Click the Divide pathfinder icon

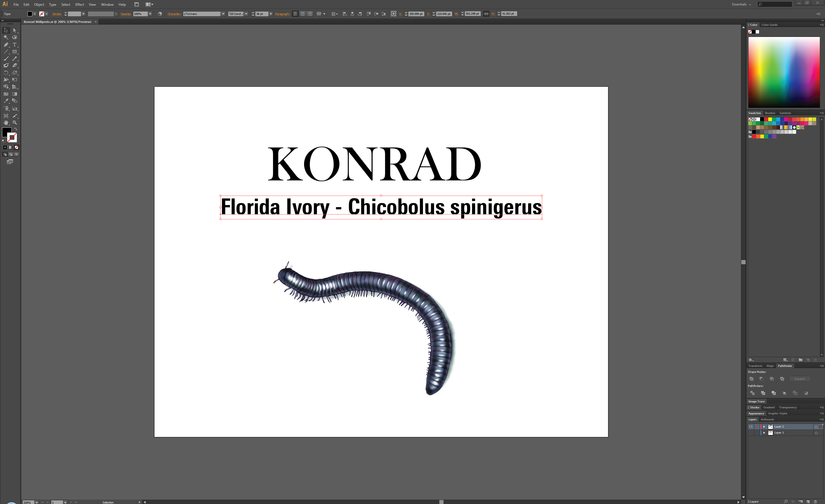[752, 393]
